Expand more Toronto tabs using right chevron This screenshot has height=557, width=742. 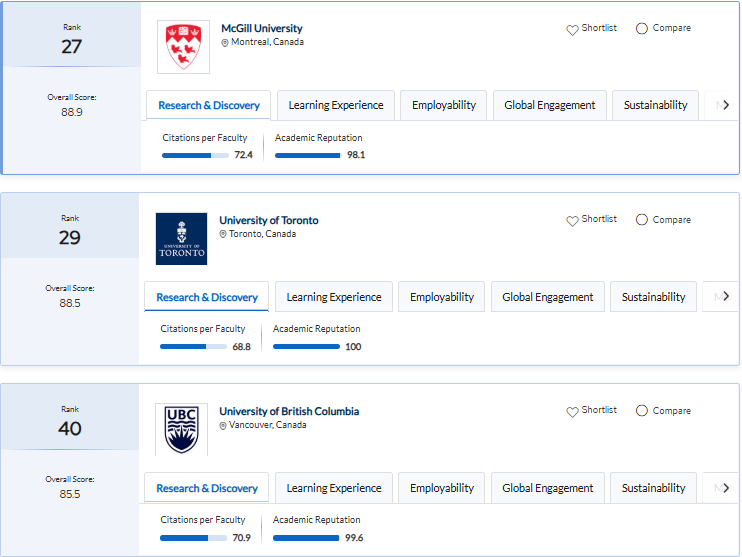(725, 297)
